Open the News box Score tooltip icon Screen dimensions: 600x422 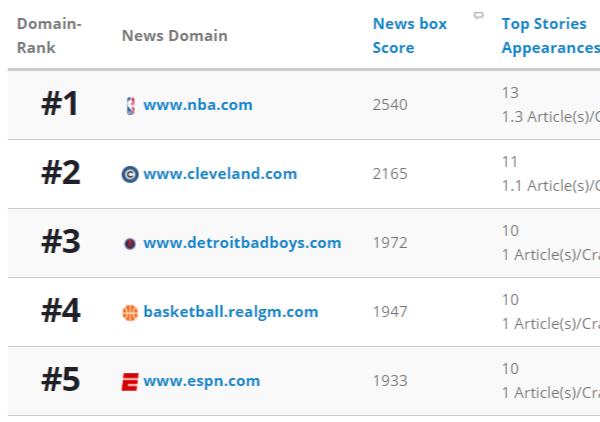[478, 16]
